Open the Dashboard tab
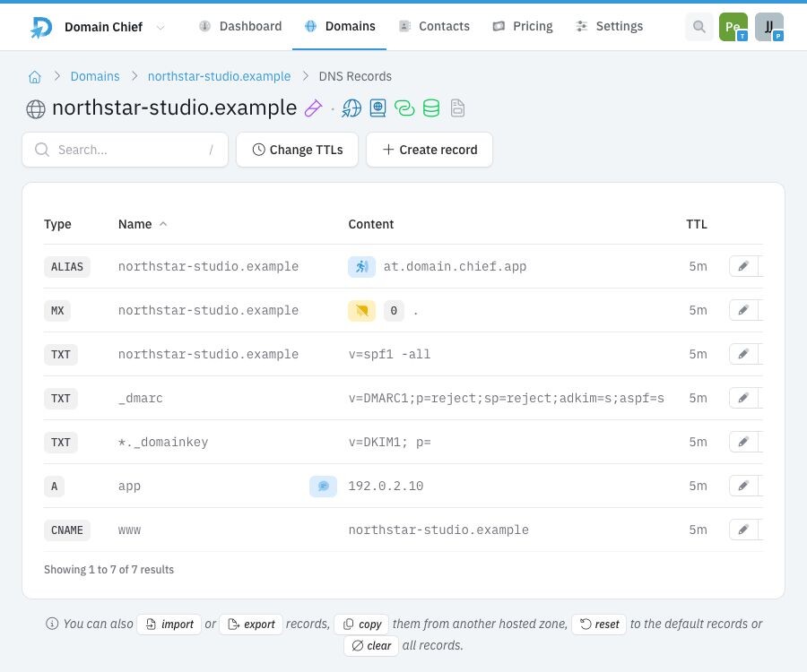Viewport: 807px width, 672px height. click(240, 26)
